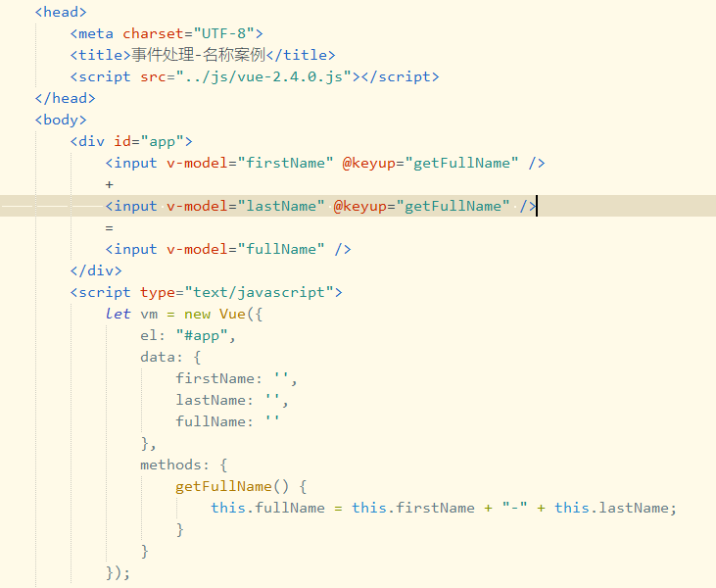
Task: Click the opening head tag
Action: [61, 12]
